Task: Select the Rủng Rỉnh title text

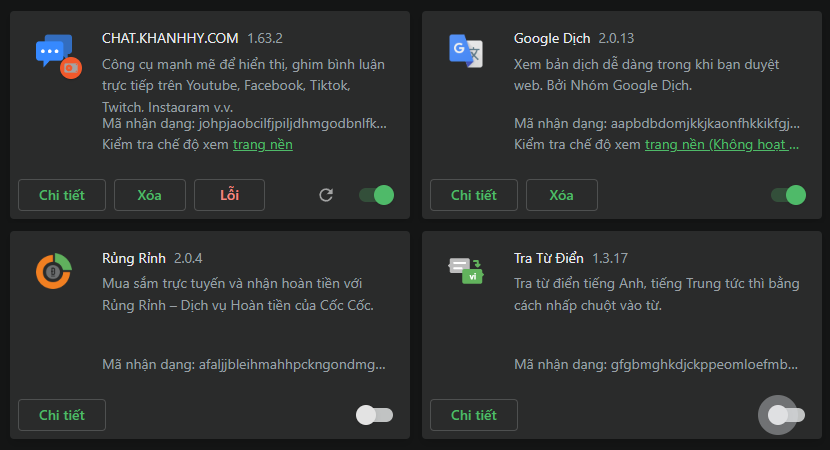Action: pyautogui.click(x=134, y=258)
